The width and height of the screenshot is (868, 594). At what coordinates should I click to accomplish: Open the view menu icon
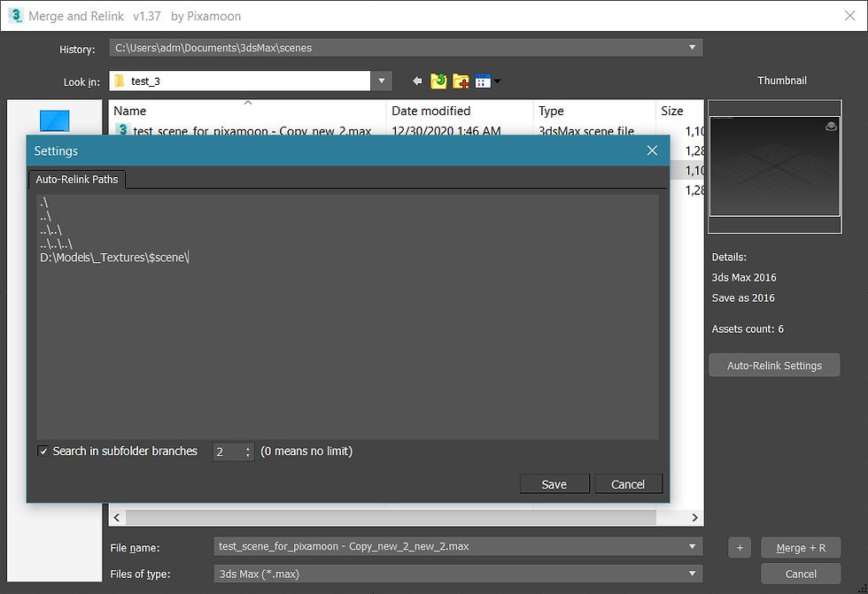(488, 81)
